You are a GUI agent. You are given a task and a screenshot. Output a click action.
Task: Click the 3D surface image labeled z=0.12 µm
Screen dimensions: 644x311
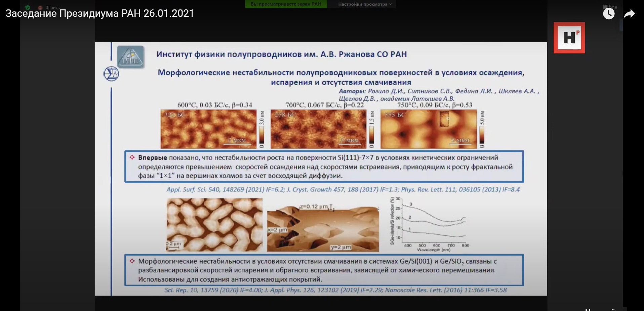coord(323,228)
